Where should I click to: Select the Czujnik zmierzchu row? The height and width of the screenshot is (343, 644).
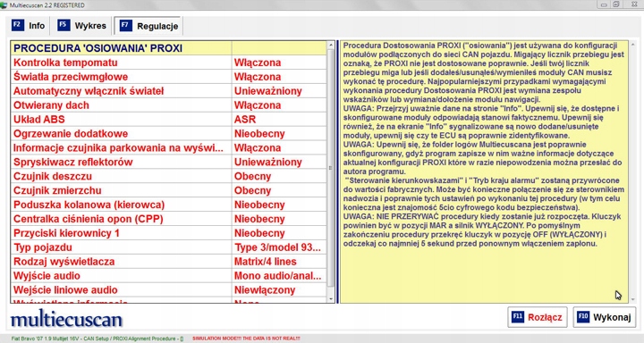click(168, 190)
